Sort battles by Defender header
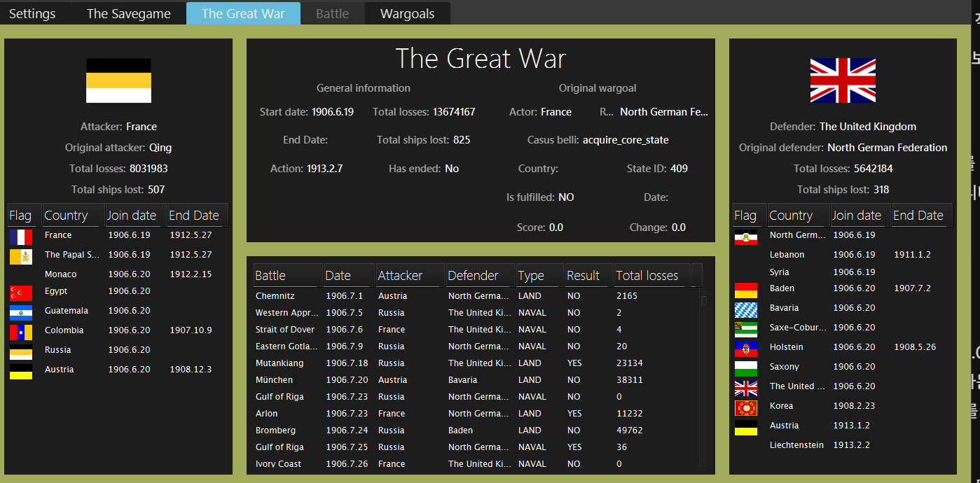 481,276
